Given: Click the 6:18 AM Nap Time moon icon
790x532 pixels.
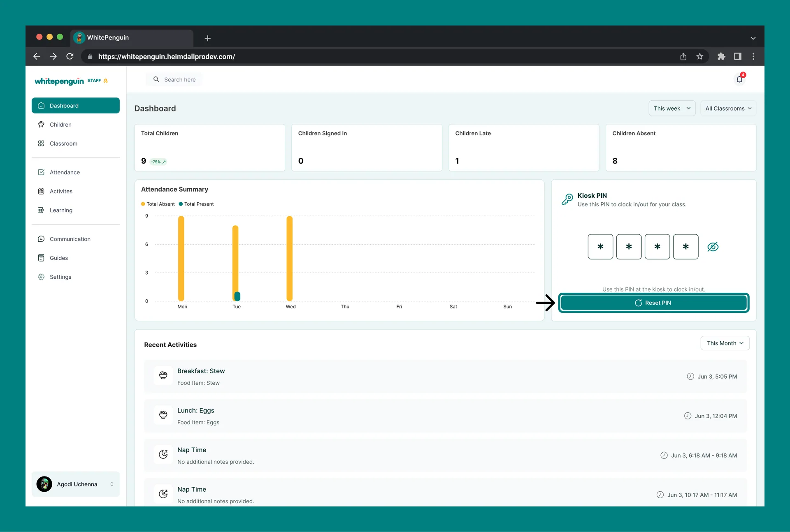Looking at the screenshot, I should (163, 454).
